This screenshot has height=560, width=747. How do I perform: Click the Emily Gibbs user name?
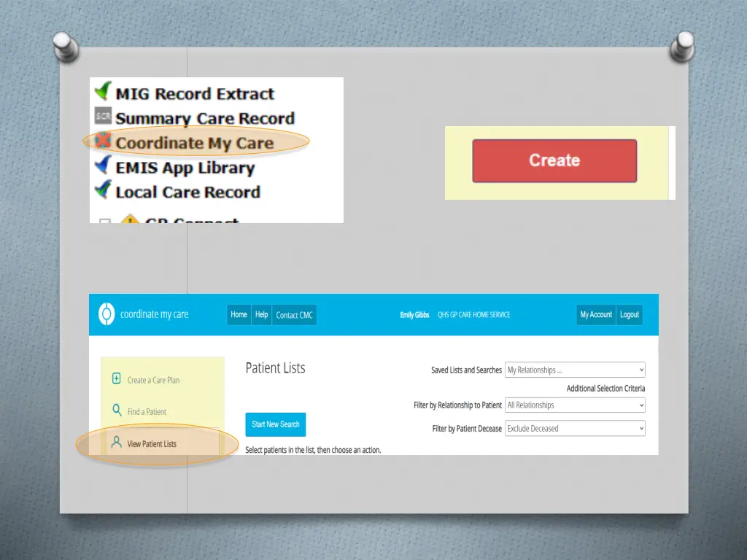coord(414,315)
